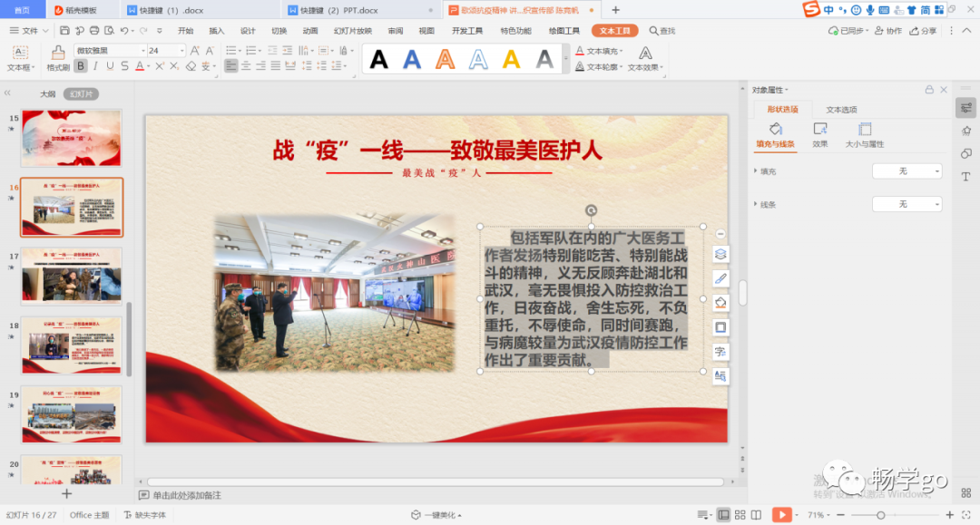The width and height of the screenshot is (980, 525).
Task: Toggle Italic formatting
Action: click(x=95, y=66)
